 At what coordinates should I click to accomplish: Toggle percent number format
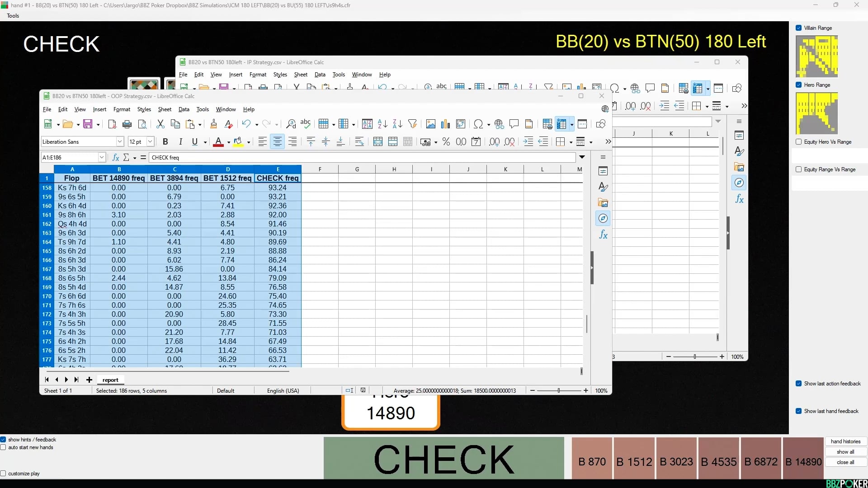tap(446, 141)
